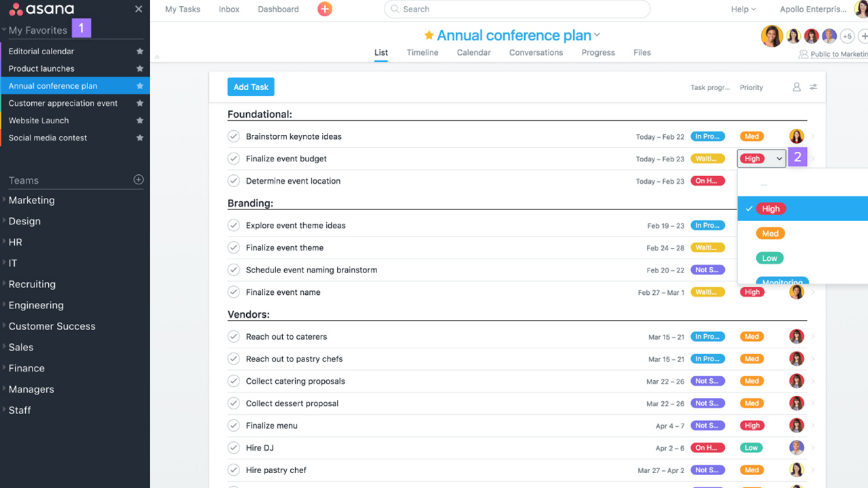
Task: Complete the Reach out to caterers task
Action: tap(234, 337)
